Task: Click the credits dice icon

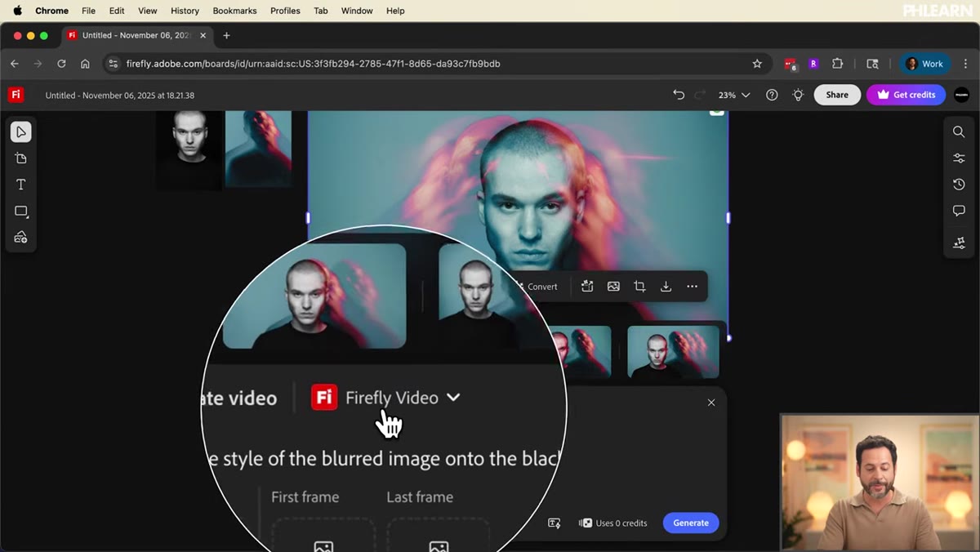Action: point(586,523)
